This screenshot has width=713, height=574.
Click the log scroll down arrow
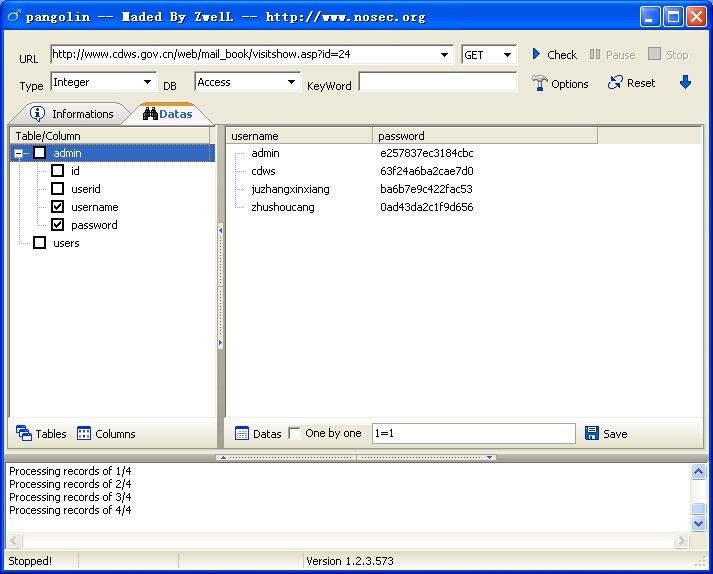[x=698, y=523]
